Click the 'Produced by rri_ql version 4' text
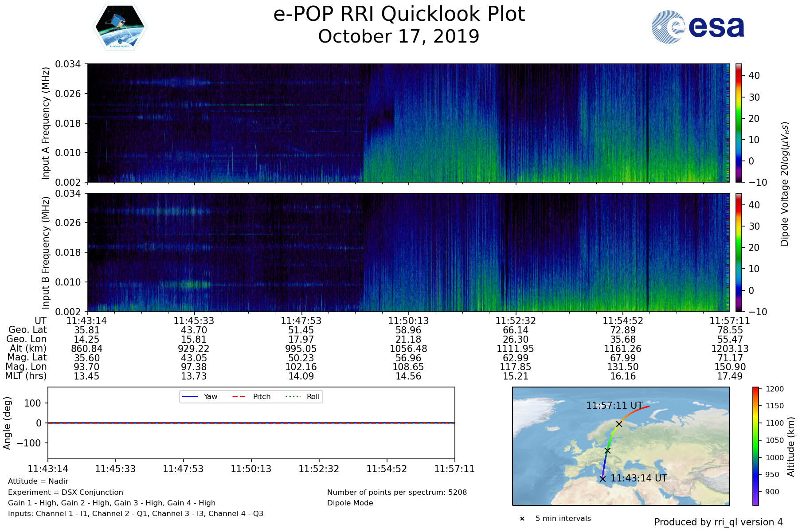798x532 pixels. (718, 522)
